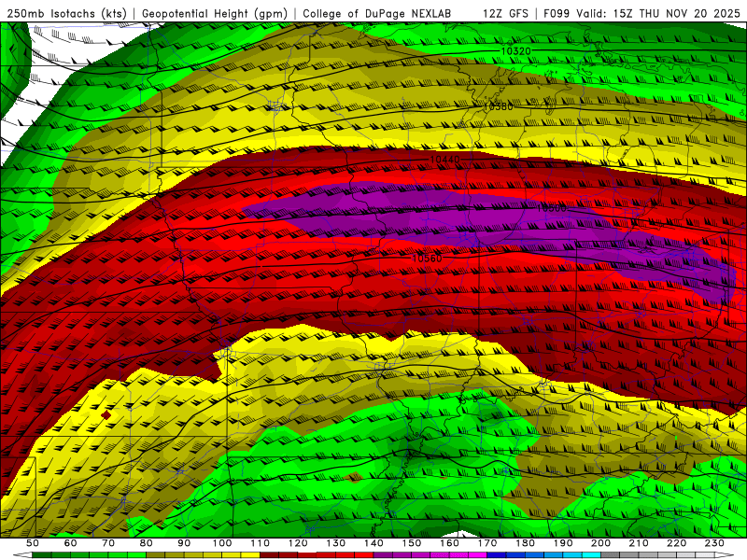Click the 190 label on the color scale

(563, 543)
